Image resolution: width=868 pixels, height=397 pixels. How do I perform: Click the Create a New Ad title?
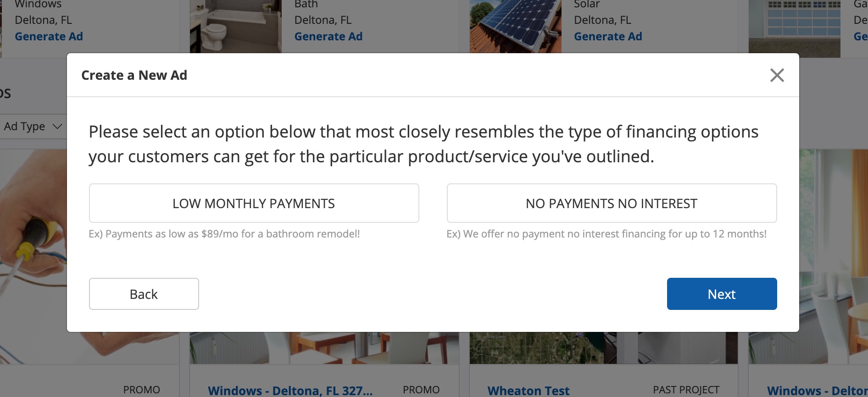point(134,75)
